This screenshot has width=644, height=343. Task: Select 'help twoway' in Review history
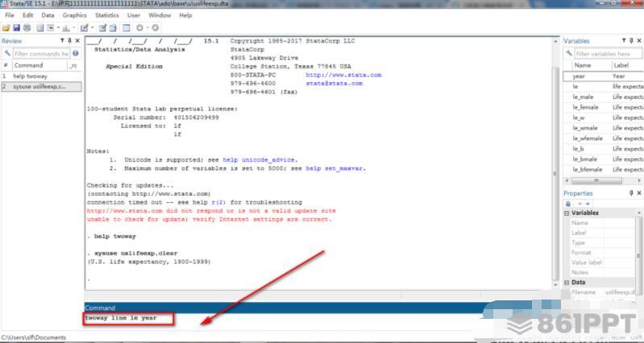(41, 76)
